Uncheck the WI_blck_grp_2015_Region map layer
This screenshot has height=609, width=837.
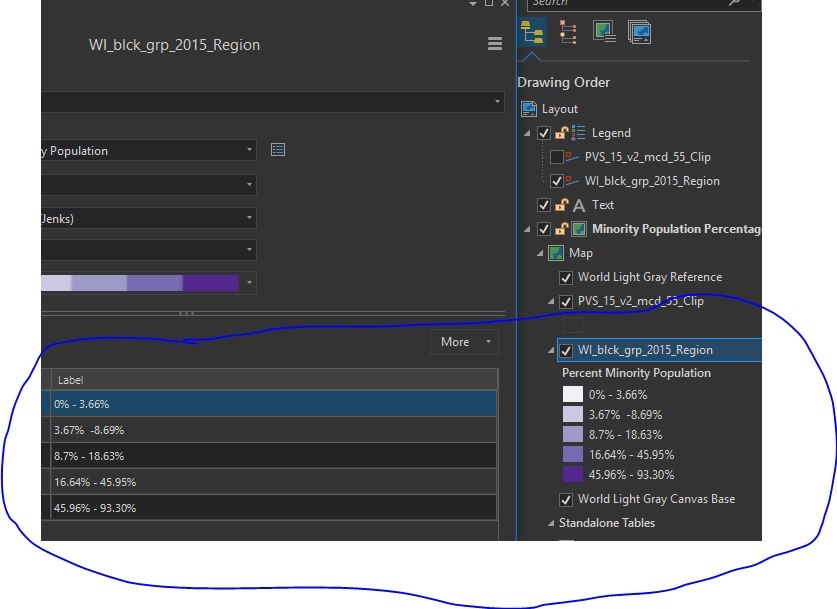point(566,351)
